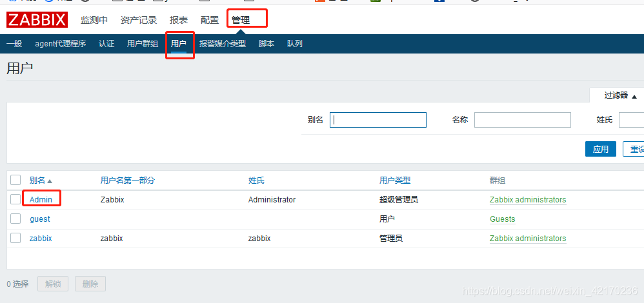Go to 报警媒介类型 submenu tab
Viewport: 644px width, 303px height.
(223, 44)
